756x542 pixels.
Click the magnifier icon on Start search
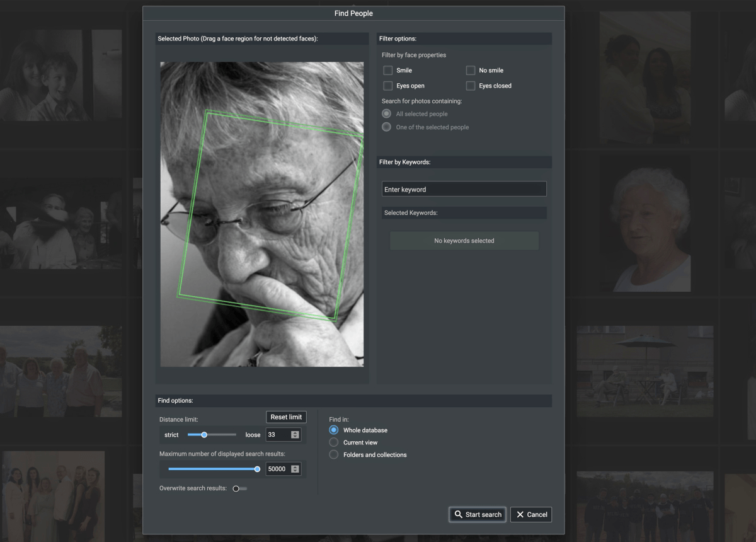tap(457, 514)
